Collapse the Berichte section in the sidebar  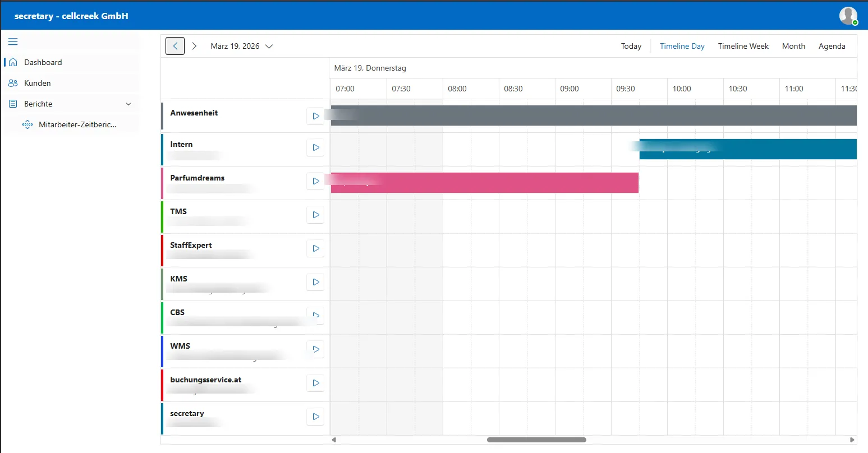point(128,104)
